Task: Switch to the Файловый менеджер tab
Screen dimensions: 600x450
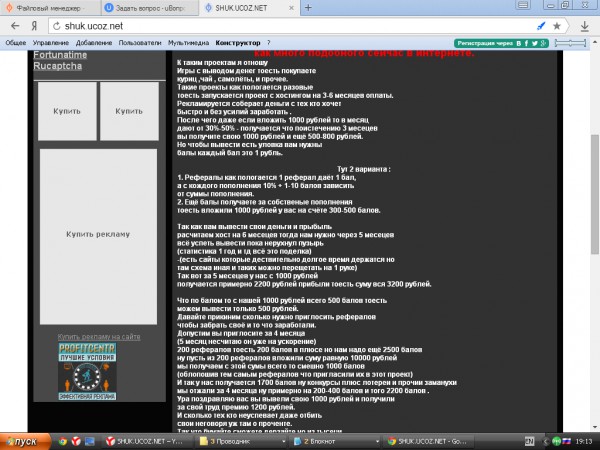Action: (51, 8)
